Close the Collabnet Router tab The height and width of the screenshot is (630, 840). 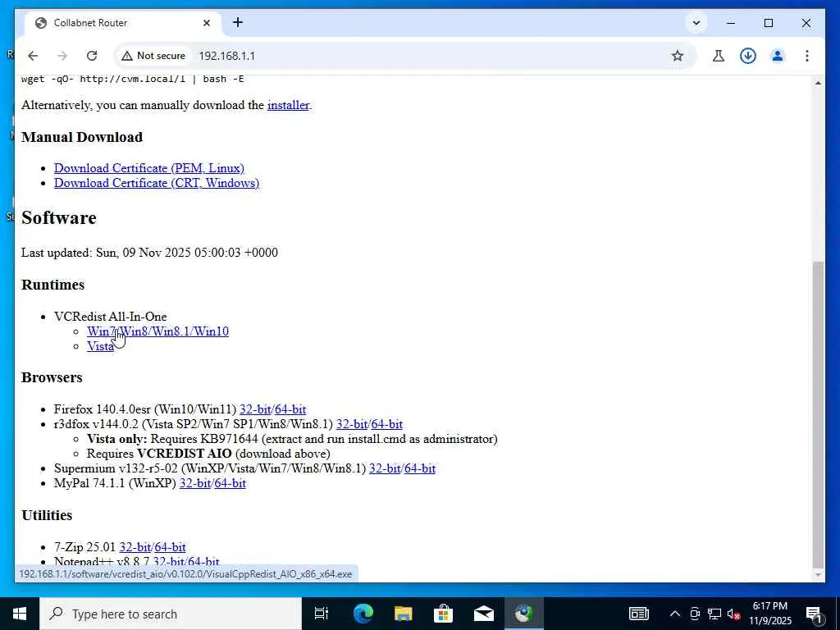207,23
